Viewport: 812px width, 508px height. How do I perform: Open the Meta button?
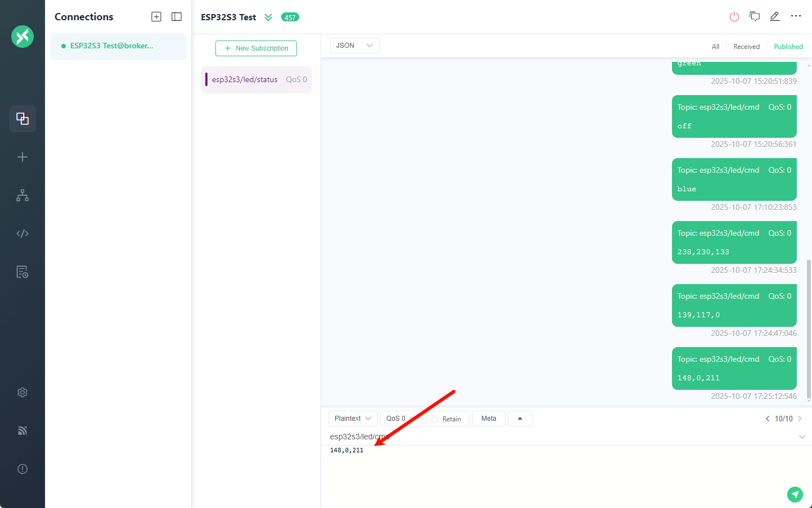pyautogui.click(x=489, y=419)
